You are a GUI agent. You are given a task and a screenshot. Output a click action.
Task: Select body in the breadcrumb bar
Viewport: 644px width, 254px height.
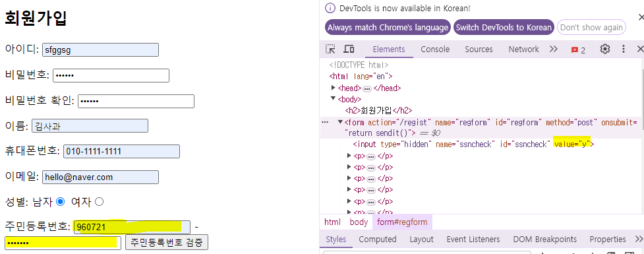point(359,222)
